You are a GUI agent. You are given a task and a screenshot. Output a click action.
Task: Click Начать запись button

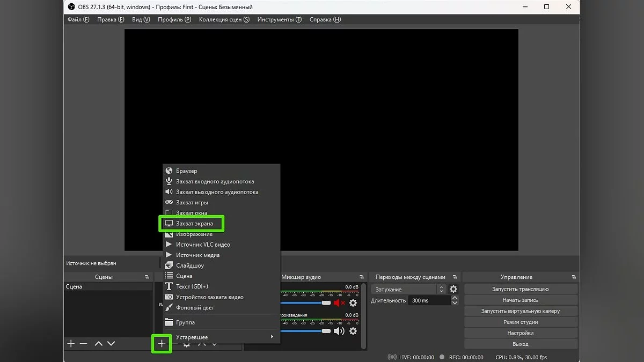pyautogui.click(x=521, y=300)
